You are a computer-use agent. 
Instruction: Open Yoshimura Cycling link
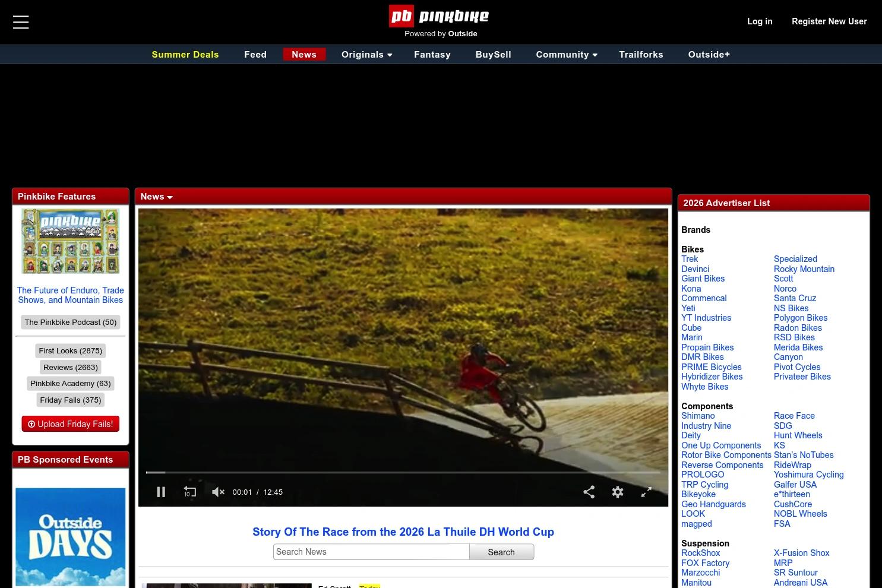[x=808, y=475]
